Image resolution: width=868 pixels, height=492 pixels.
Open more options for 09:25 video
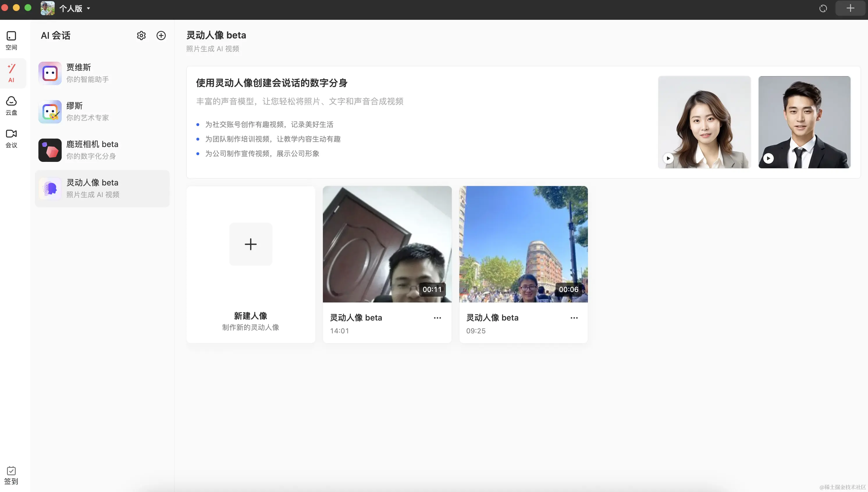click(x=574, y=318)
